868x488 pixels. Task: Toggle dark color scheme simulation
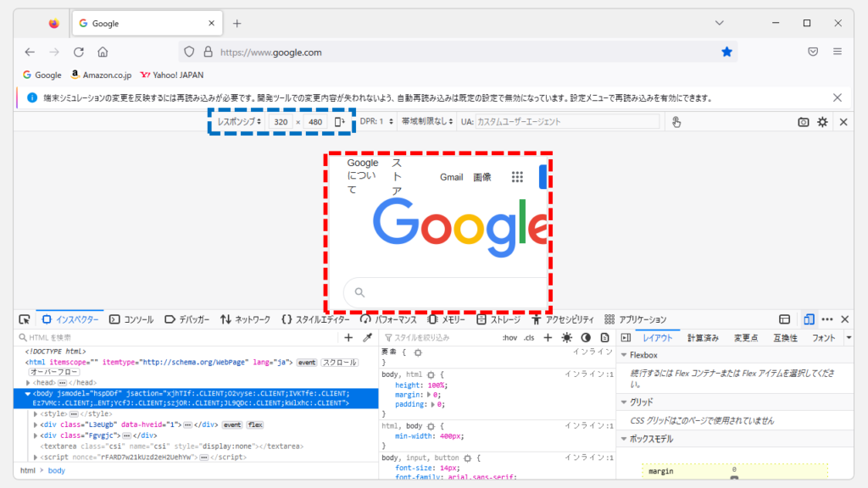pyautogui.click(x=586, y=337)
